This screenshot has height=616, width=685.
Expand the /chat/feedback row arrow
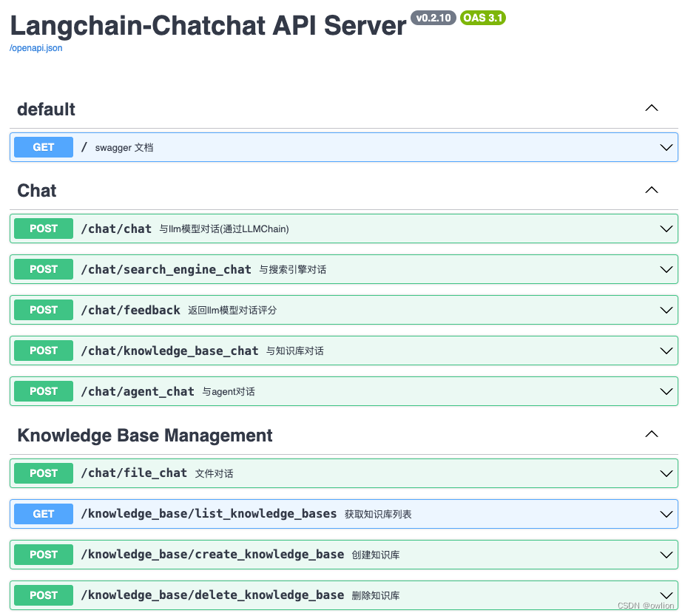click(667, 310)
